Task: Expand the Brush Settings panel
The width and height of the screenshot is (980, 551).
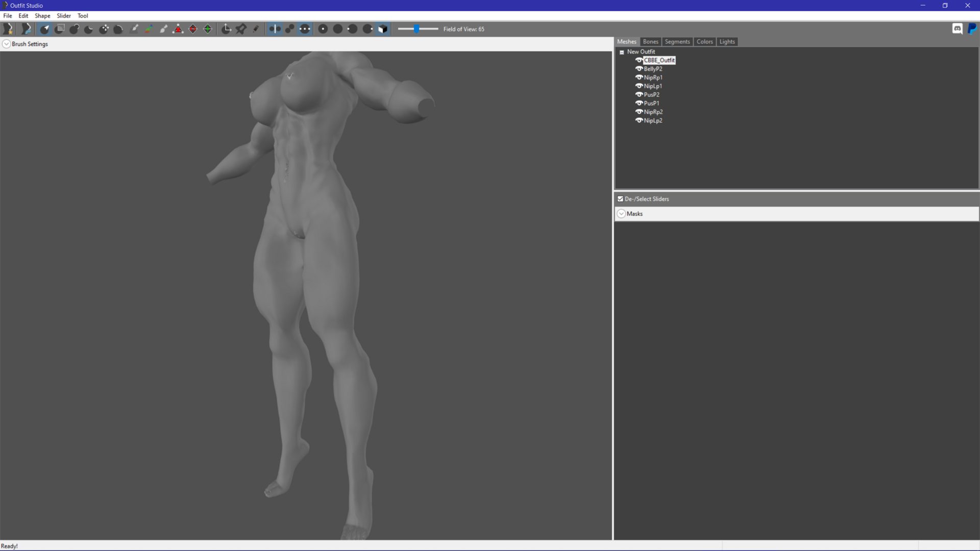Action: click(7, 44)
